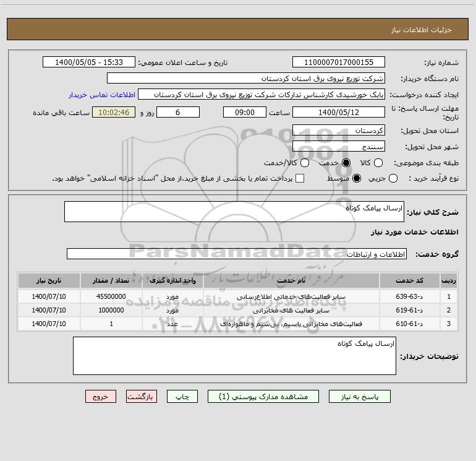This screenshot has width=476, height=461.
Task: Click the need number field 1100007017000155
Action: (339, 62)
